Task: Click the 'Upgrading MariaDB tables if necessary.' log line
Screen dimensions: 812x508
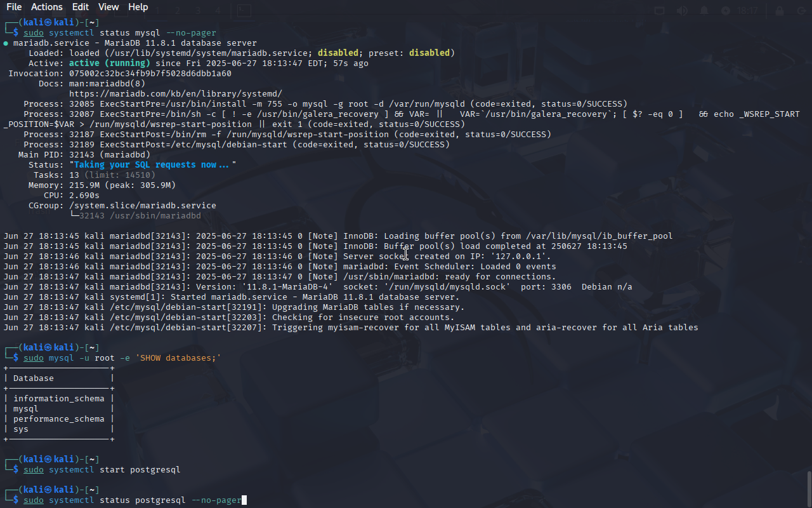Action: pos(234,307)
